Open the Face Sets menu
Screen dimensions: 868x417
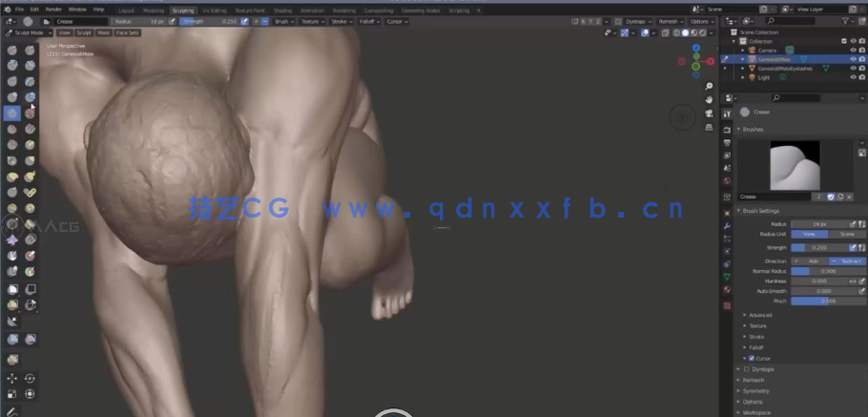pos(127,32)
